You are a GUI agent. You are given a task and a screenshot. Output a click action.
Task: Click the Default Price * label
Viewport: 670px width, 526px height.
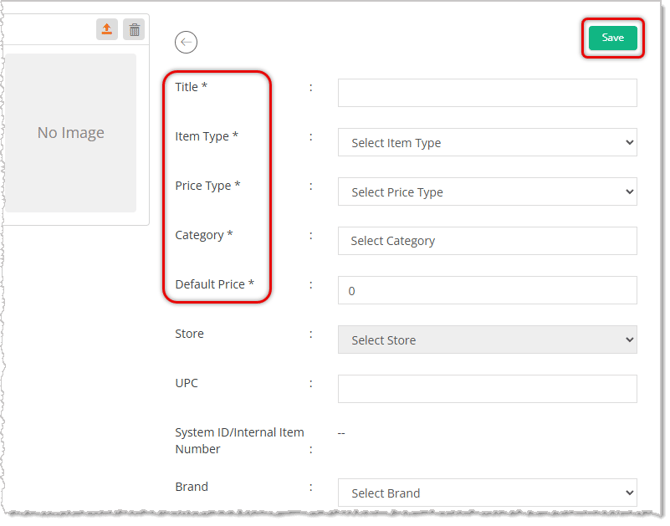click(215, 284)
